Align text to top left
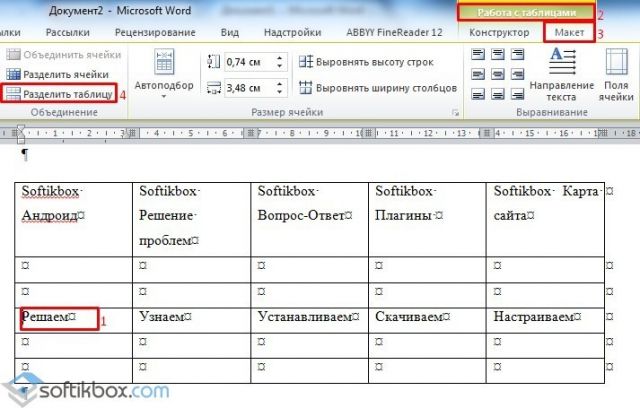 (x=478, y=54)
